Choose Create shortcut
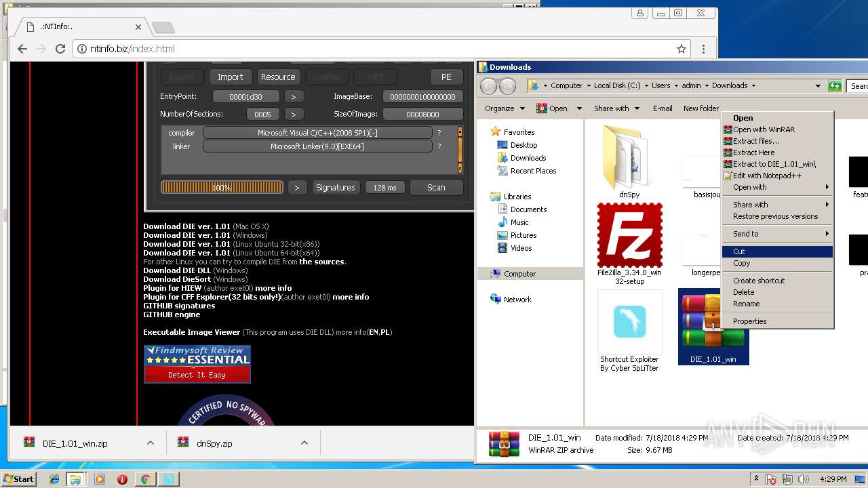Viewport: 868px width, 488px height. [777, 281]
